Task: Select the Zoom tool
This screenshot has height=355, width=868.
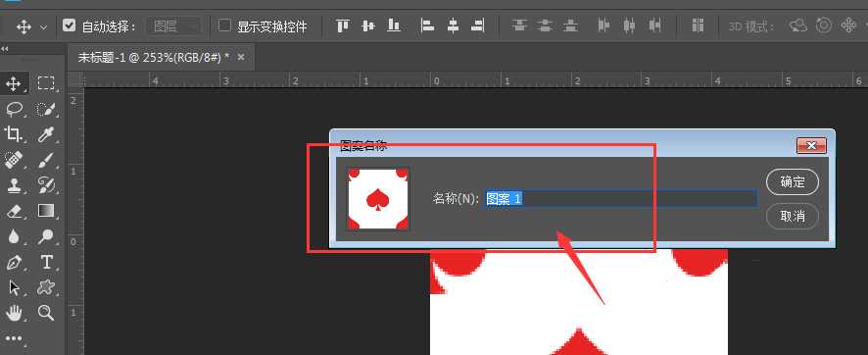Action: point(46,313)
